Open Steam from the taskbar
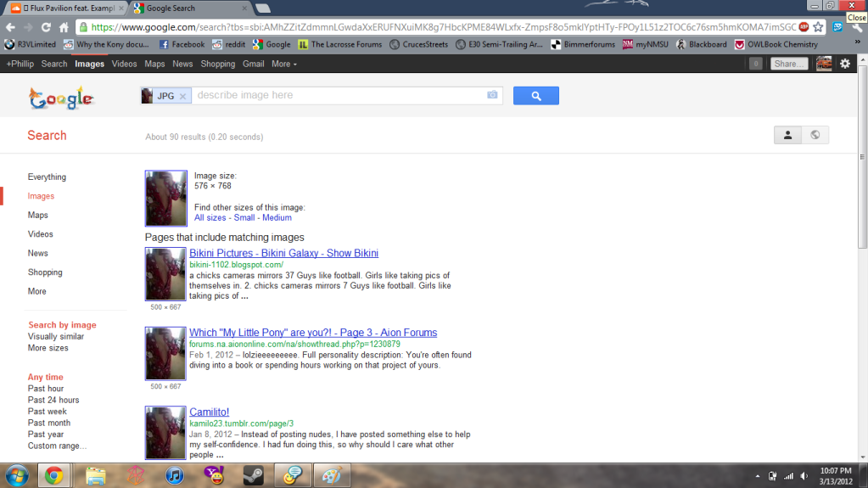868x488 pixels. point(254,476)
